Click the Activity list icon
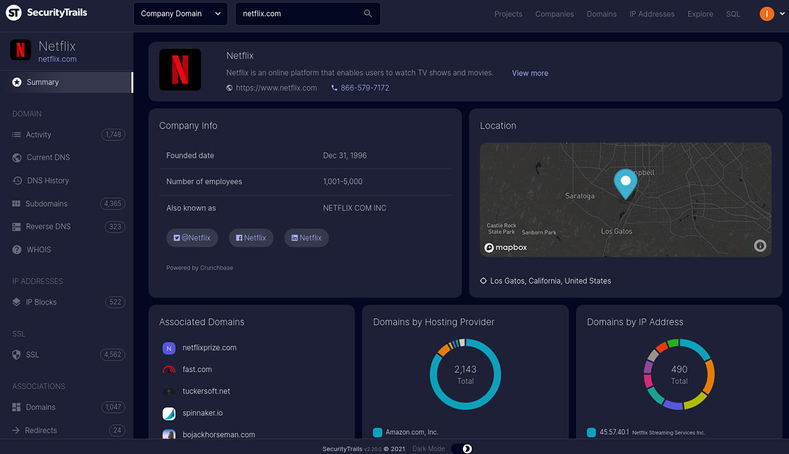789x454 pixels. point(16,134)
